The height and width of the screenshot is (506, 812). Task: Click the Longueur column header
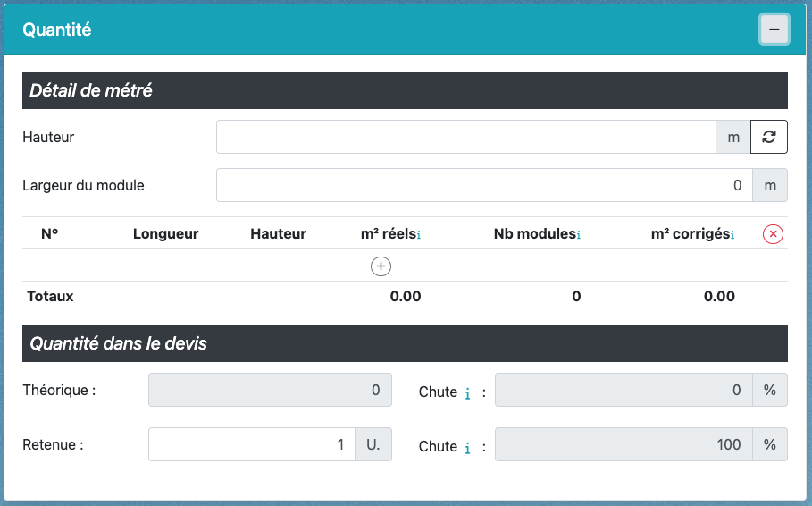pyautogui.click(x=165, y=234)
